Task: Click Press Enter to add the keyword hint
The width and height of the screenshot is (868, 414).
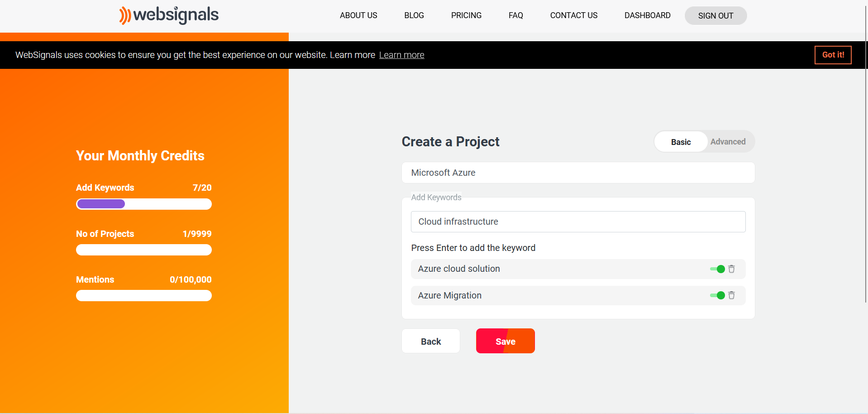Action: pos(473,248)
